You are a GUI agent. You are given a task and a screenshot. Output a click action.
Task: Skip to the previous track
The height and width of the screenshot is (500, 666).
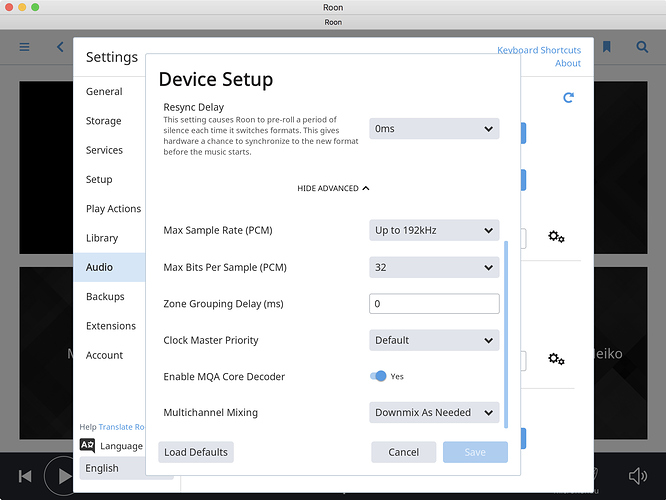pyautogui.click(x=25, y=476)
